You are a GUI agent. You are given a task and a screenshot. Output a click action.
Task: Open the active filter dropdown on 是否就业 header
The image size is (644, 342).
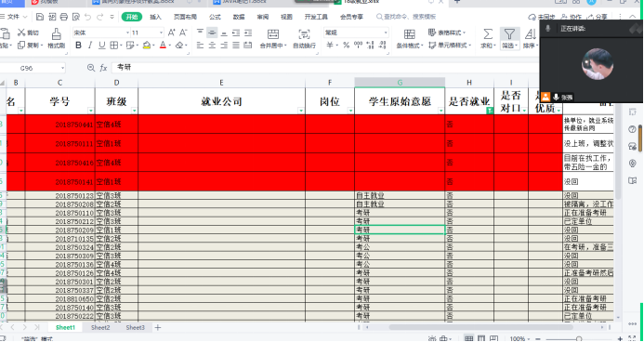point(490,111)
